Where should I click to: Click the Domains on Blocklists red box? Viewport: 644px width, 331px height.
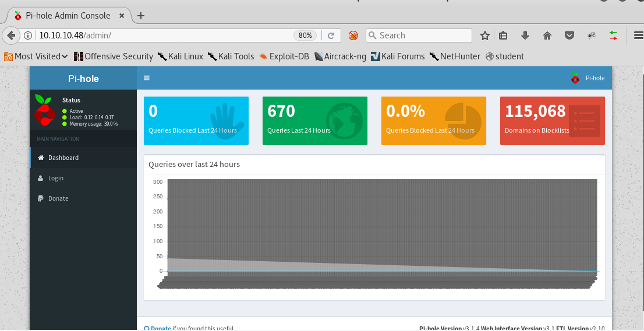[x=552, y=120]
